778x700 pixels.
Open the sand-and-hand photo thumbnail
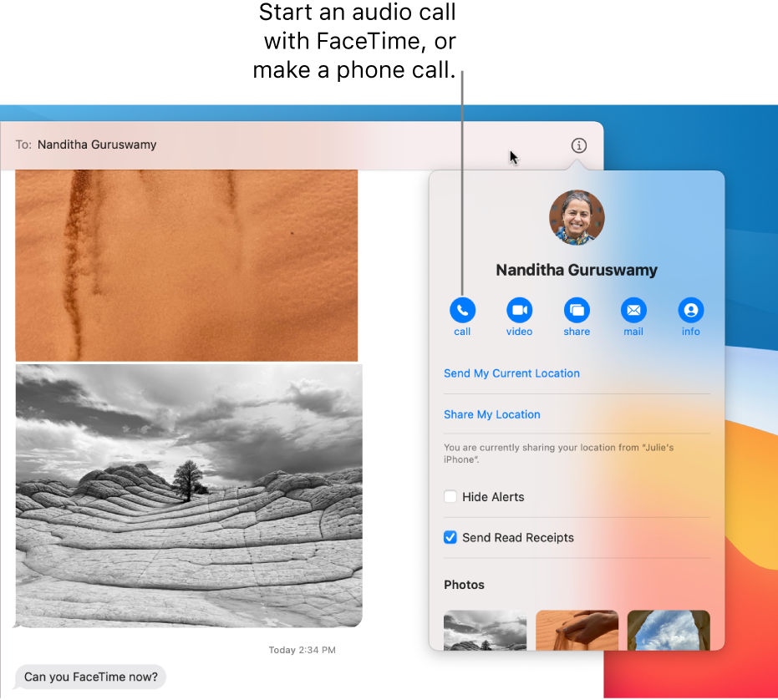click(x=577, y=630)
